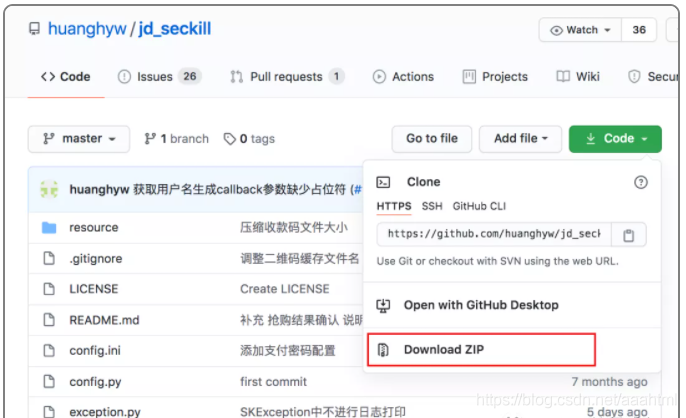The image size is (686, 418).
Task: Switch to the SSH clone tab
Action: (432, 206)
